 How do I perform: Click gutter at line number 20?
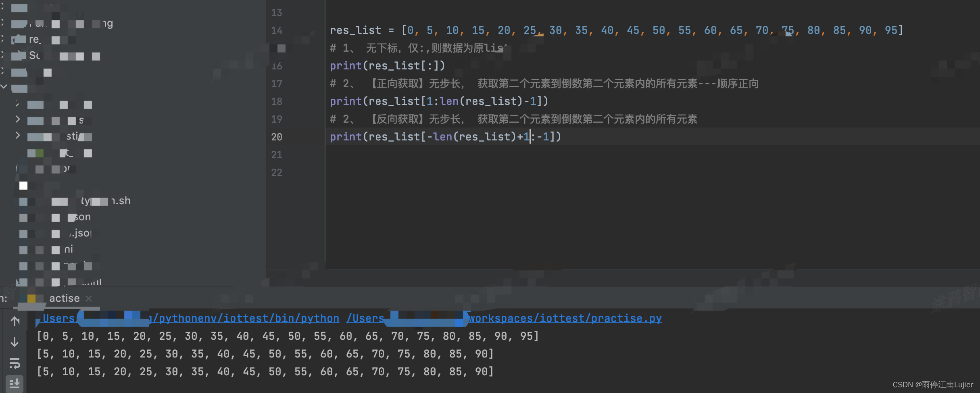pos(277,137)
